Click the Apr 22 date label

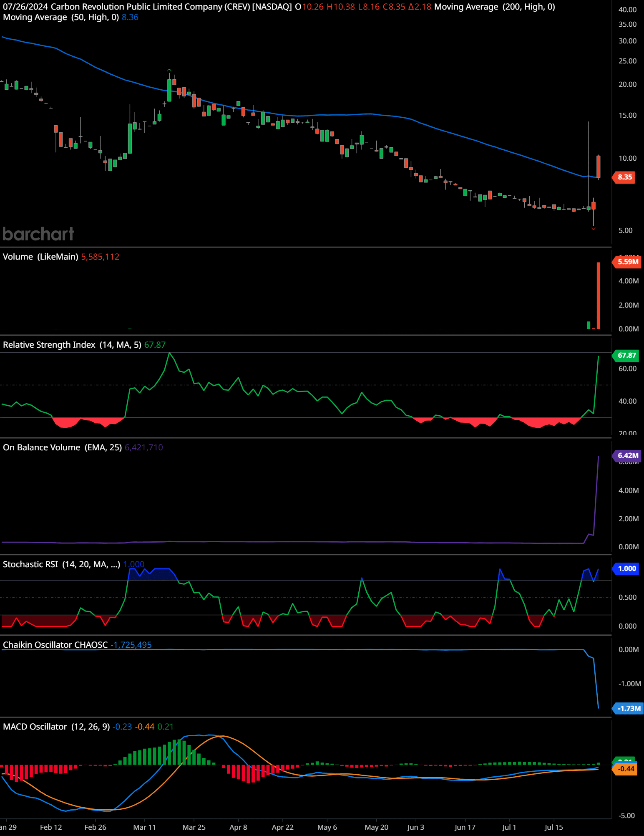pyautogui.click(x=282, y=827)
